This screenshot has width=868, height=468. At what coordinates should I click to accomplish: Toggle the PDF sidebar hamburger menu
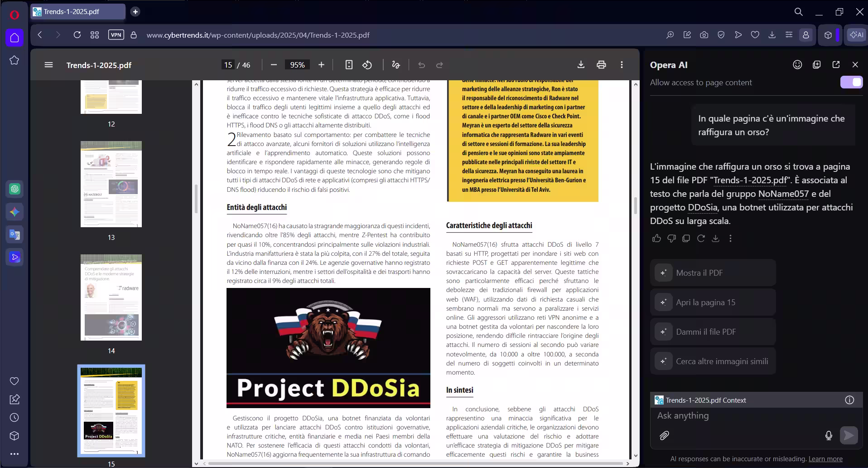click(49, 65)
